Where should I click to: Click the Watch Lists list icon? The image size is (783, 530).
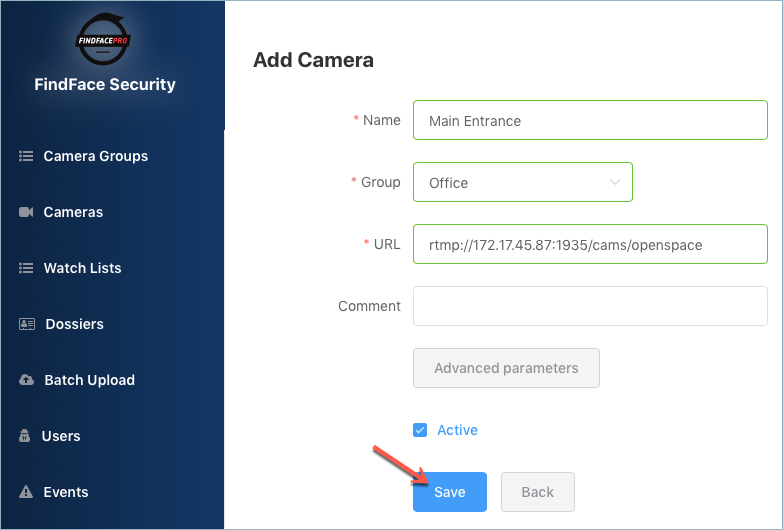click(26, 268)
